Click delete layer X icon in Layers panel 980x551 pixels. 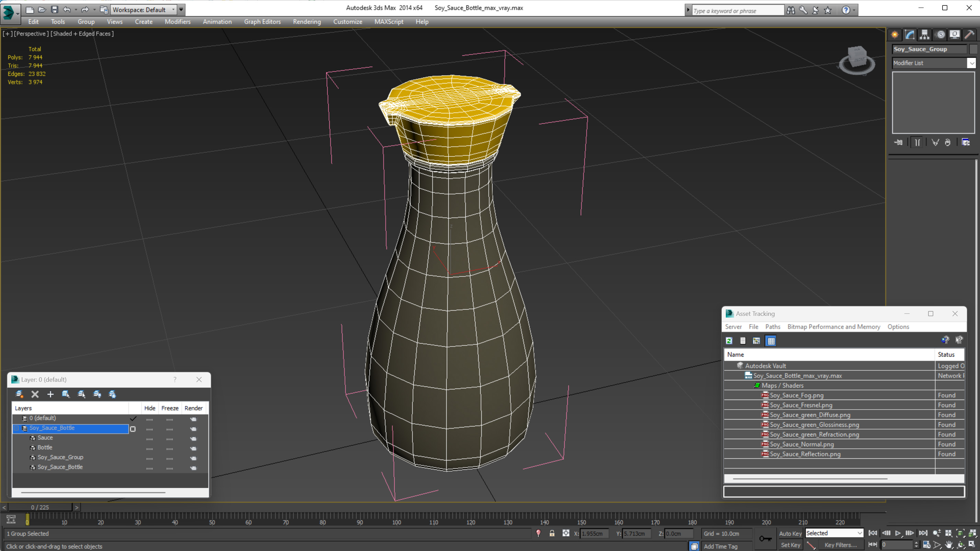pyautogui.click(x=35, y=394)
